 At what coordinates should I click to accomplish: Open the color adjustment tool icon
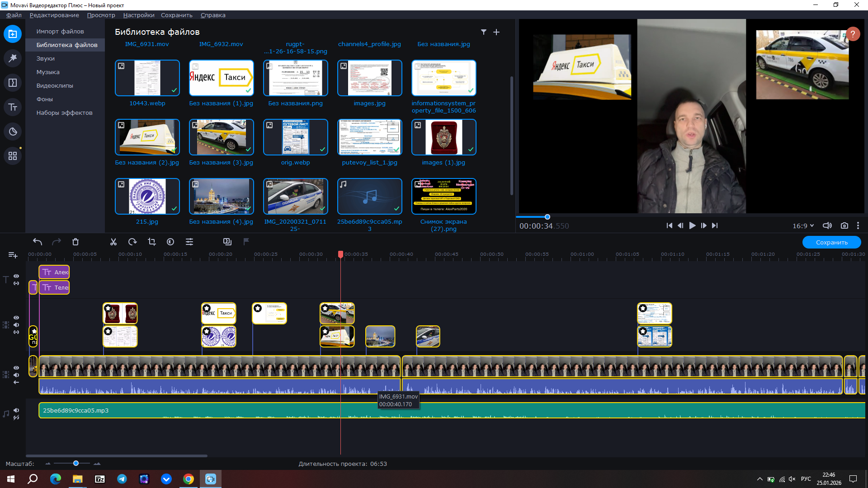170,242
